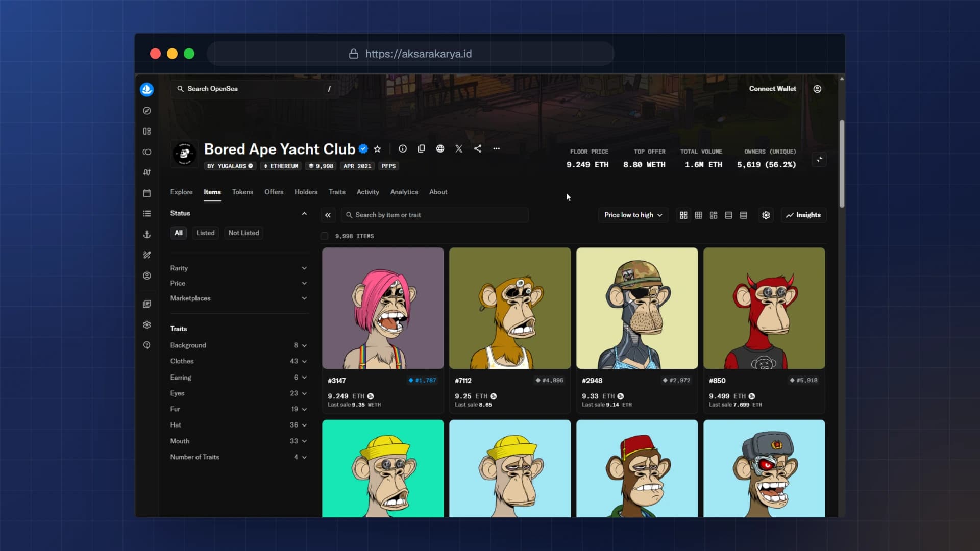Open the Insights panel button
Viewport: 980px width, 551px height.
click(x=803, y=215)
